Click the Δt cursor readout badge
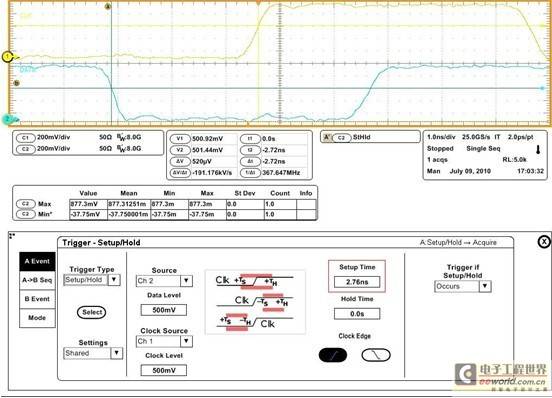Screen dimensions: 552x398 pos(250,162)
